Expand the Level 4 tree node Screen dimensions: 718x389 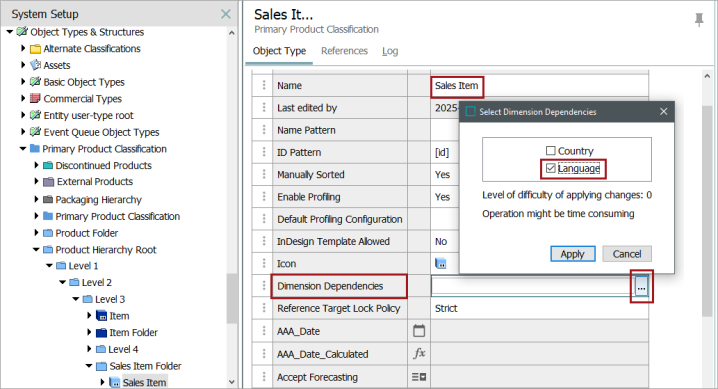(x=89, y=349)
